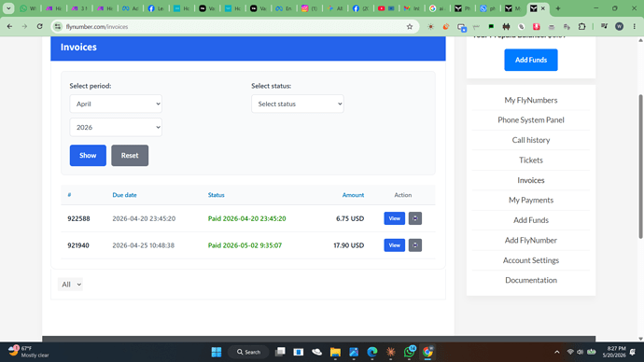The width and height of the screenshot is (644, 362).
Task: Switch to the Instagram browser tab
Action: point(309,8)
